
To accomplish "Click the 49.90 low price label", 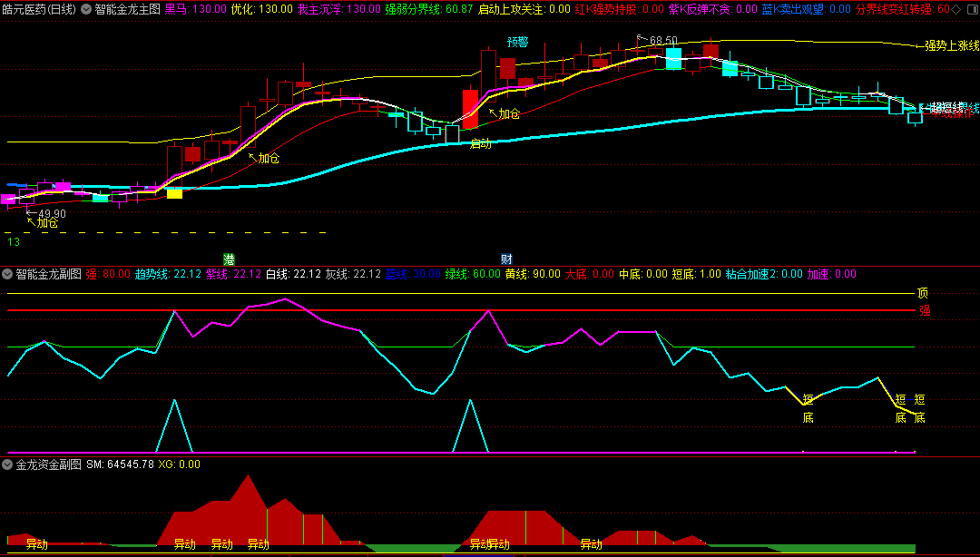I will coord(52,214).
